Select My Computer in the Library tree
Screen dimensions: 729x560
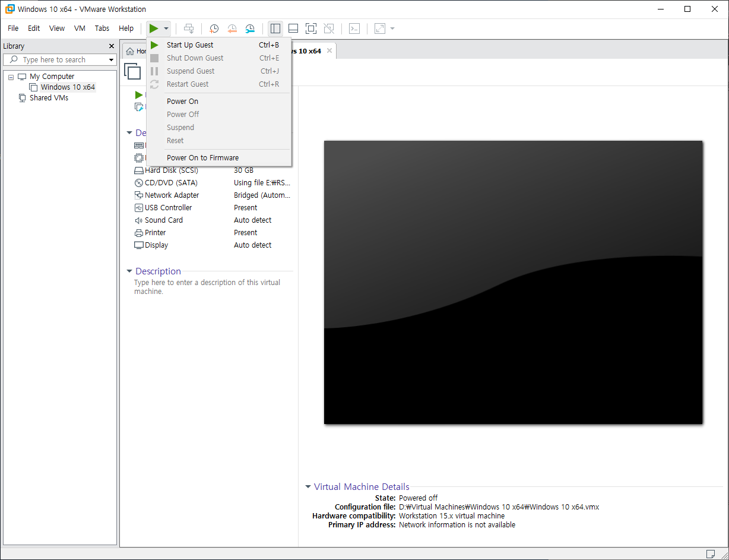click(52, 77)
